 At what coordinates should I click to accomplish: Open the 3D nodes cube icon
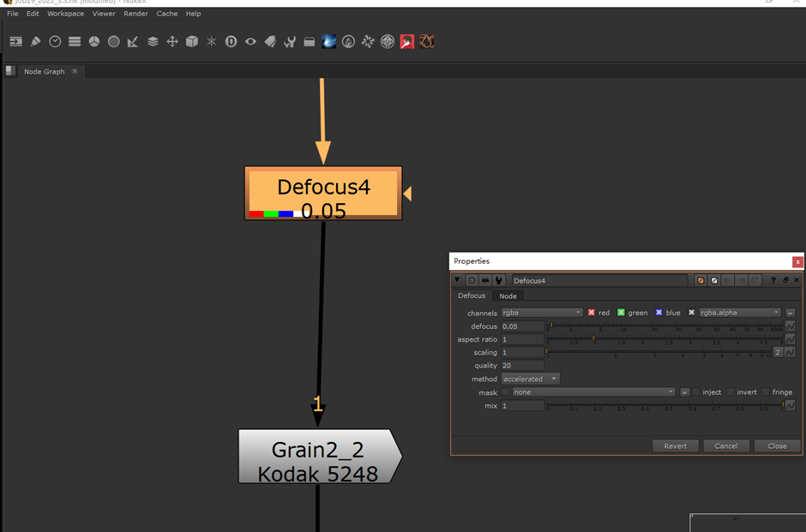click(x=192, y=41)
